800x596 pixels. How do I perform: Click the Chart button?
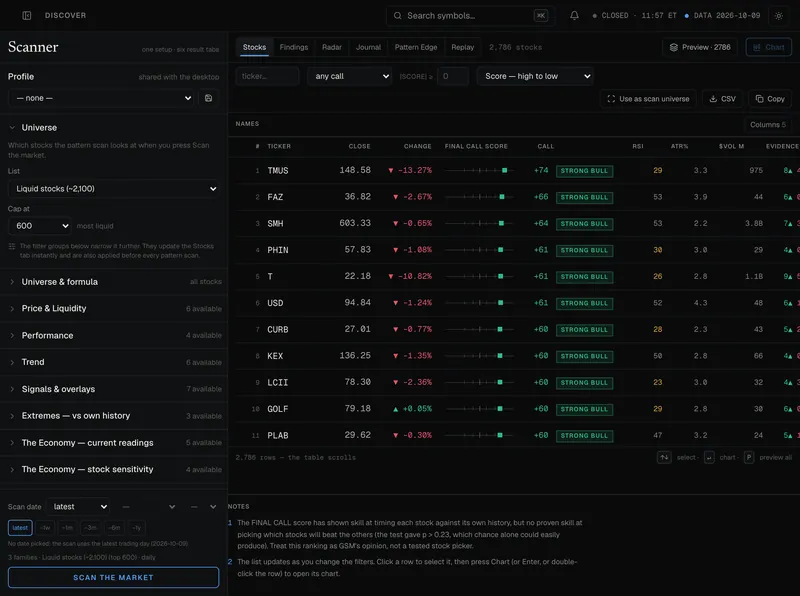tap(768, 47)
